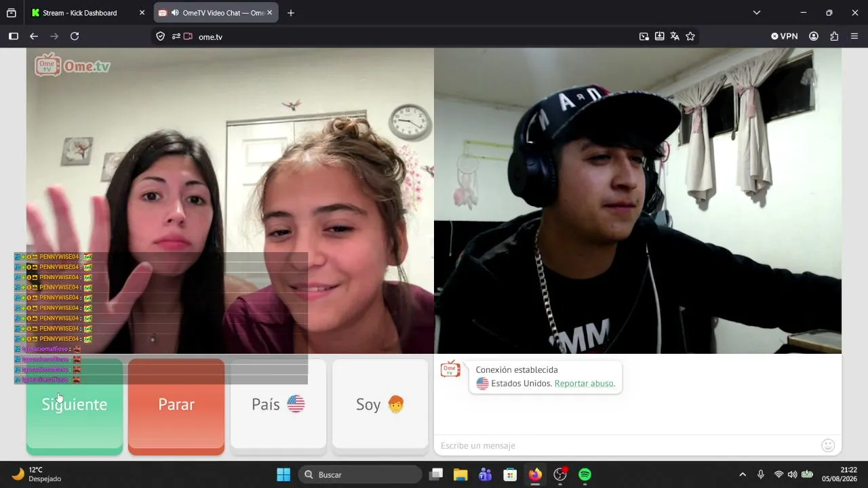Viewport: 868px width, 488px height.
Task: Click the taskbar Buscar search box
Action: tap(360, 474)
